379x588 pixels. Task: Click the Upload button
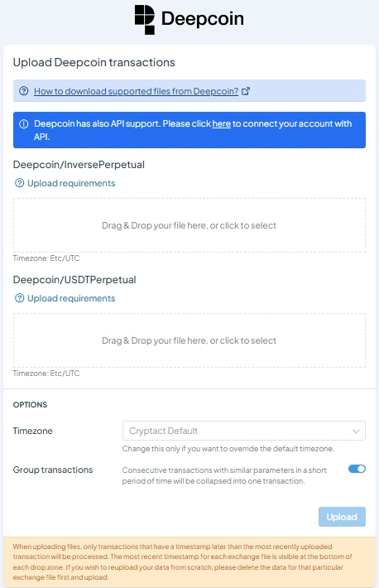click(342, 517)
